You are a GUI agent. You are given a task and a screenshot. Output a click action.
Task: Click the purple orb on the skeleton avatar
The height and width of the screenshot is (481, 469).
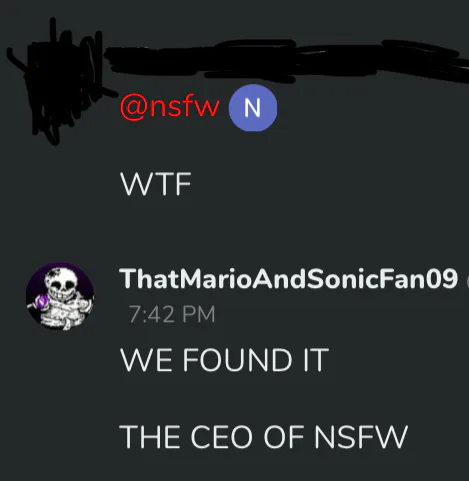[42, 303]
